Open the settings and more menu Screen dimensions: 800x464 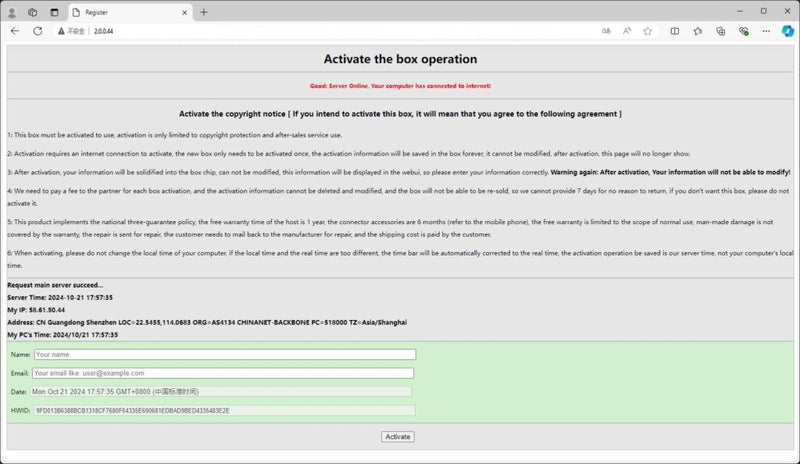pos(766,31)
